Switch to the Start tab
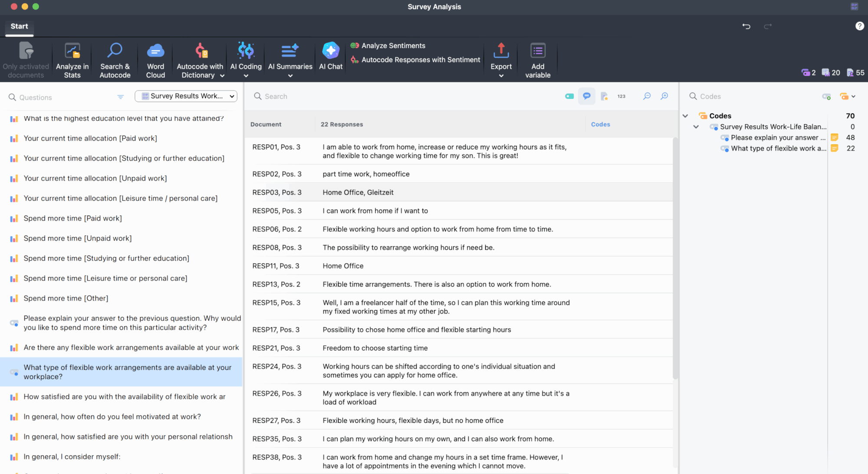 [19, 26]
